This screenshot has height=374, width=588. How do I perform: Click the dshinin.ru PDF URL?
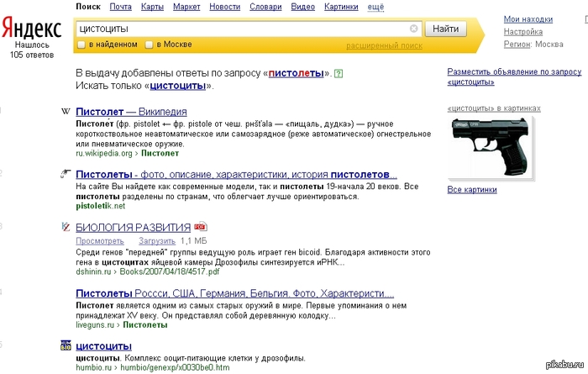[147, 271]
